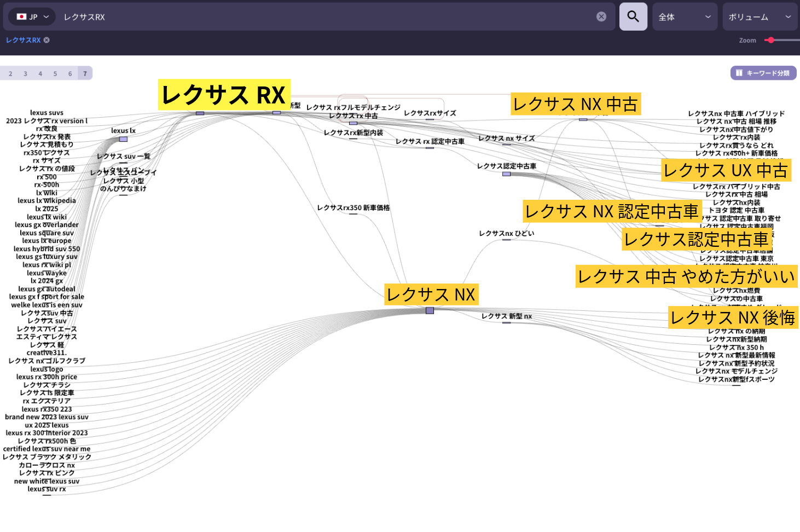Select depth level 5 tab

[x=55, y=73]
